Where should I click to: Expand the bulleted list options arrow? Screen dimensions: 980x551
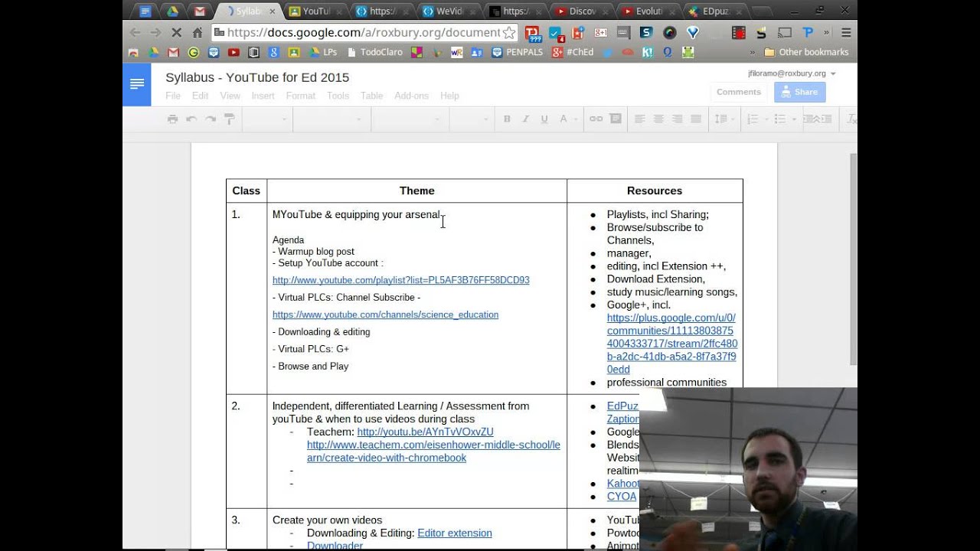[794, 119]
